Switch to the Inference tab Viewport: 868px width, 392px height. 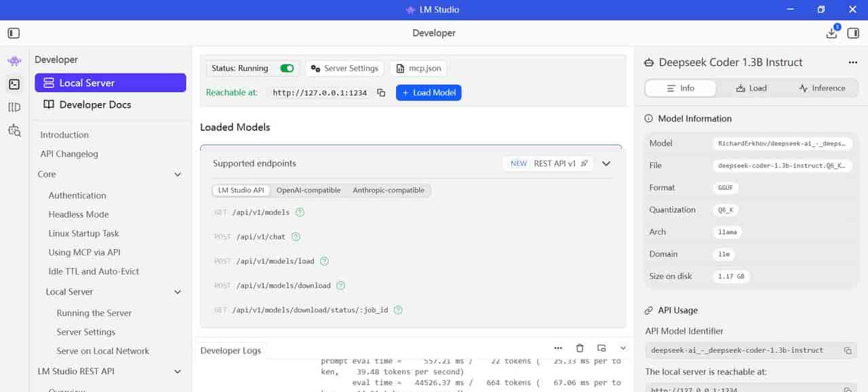click(x=822, y=88)
